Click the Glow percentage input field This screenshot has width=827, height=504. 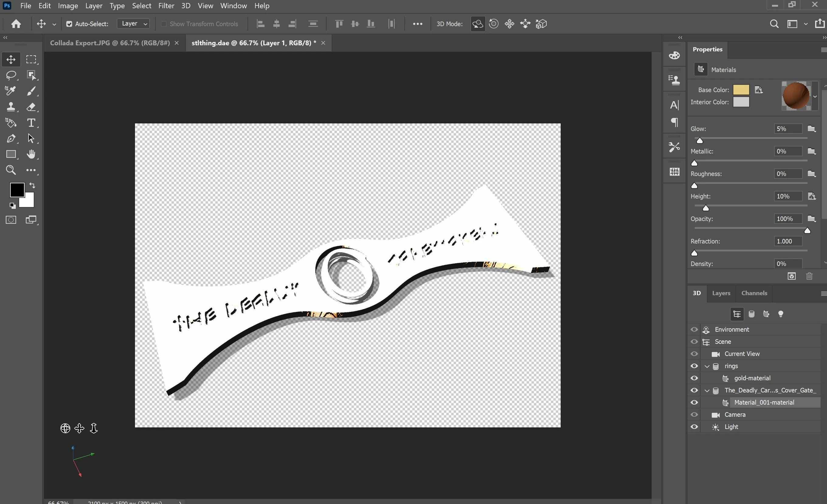pos(787,129)
